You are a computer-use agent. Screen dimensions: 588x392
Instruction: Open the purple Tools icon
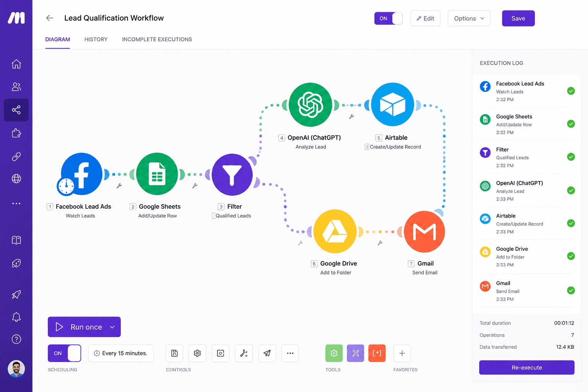[x=356, y=353]
